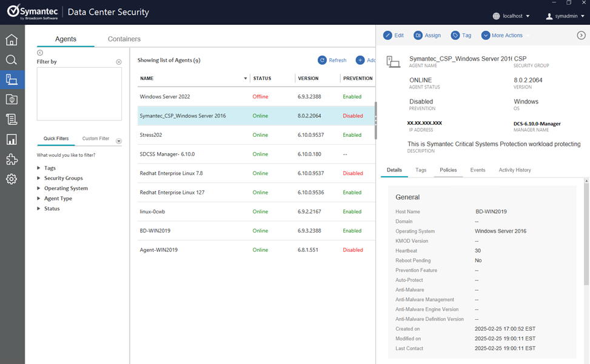The width and height of the screenshot is (590, 364).
Task: Open the More Actions dropdown
Action: (502, 35)
